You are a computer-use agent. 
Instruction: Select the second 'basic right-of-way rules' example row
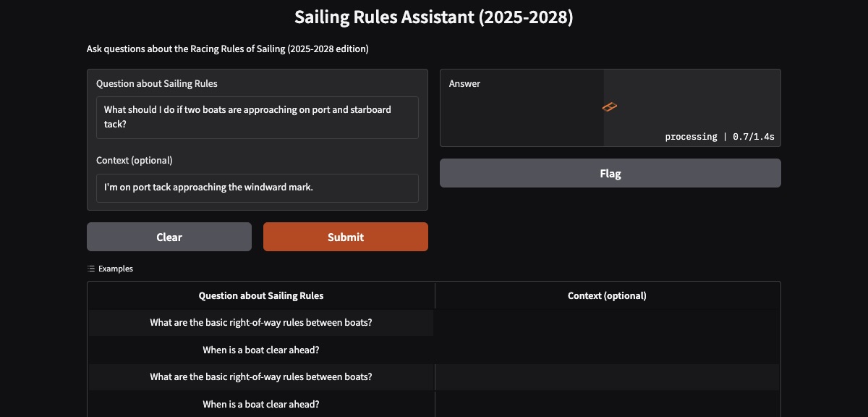[x=260, y=376]
